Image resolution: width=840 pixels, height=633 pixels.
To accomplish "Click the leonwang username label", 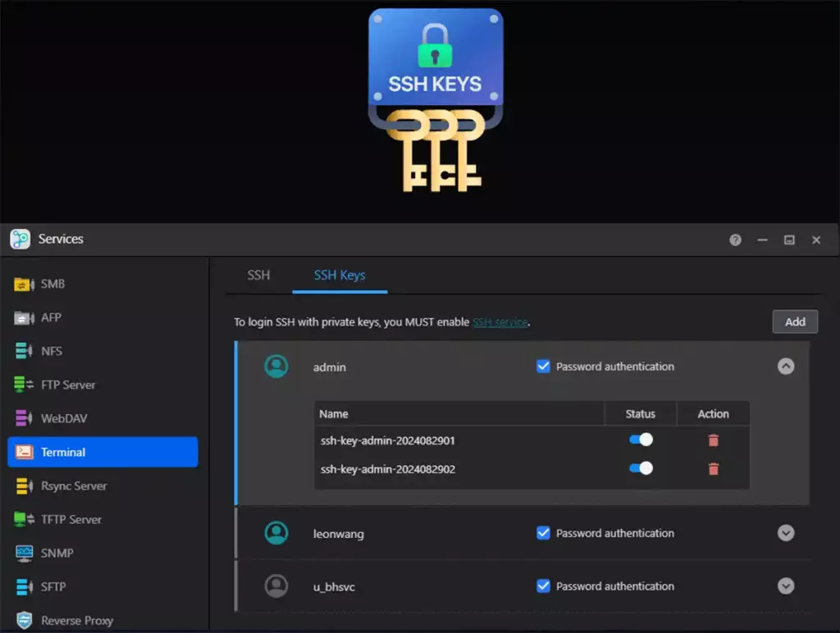I will [339, 534].
